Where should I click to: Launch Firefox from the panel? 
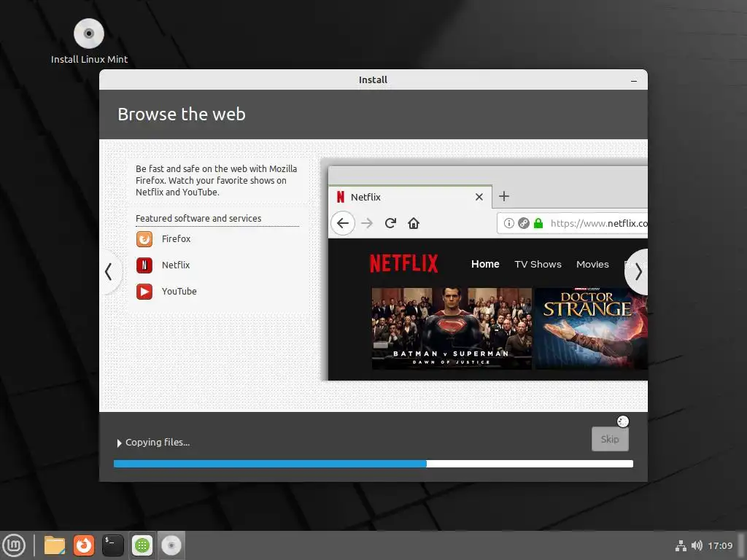83,545
